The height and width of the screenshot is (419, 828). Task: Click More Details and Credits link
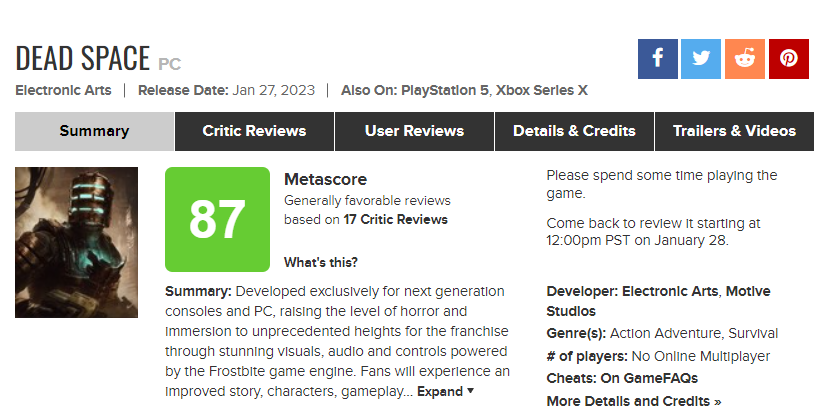(x=633, y=401)
